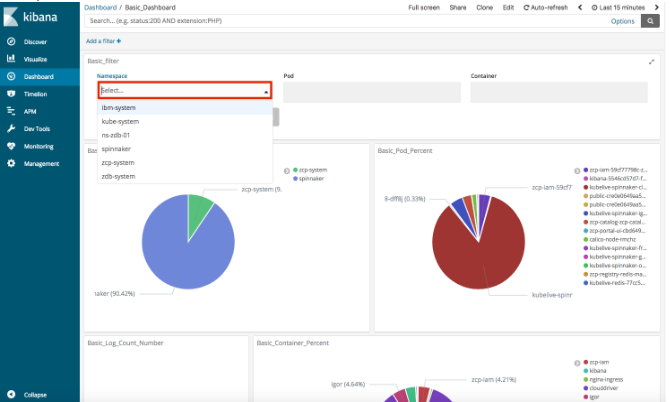Click large red kubelive-spinnaker pie slice
This screenshot has height=402, width=671.
coord(479,257)
